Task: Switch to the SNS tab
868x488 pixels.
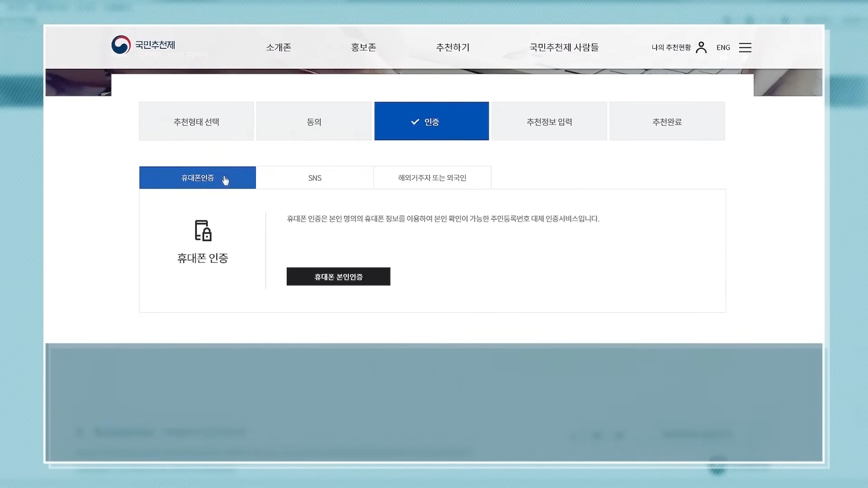Action: 315,178
